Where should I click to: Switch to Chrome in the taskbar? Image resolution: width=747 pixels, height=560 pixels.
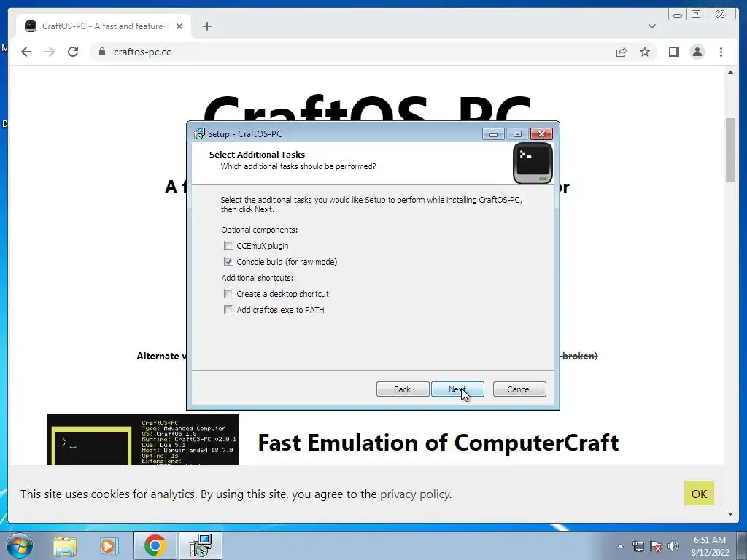pos(155,545)
